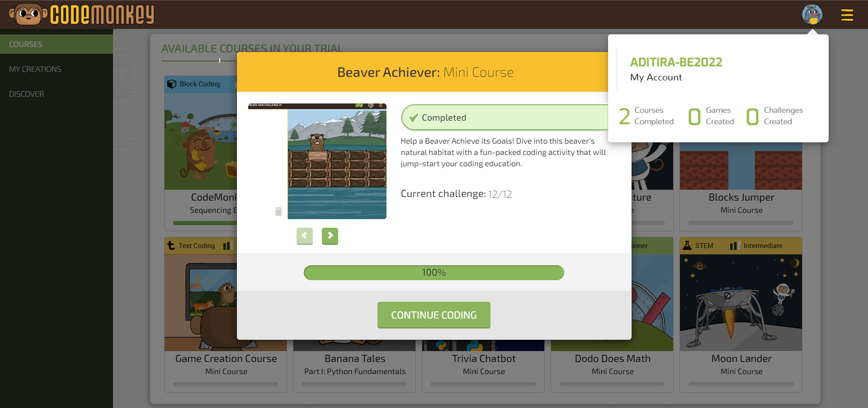Screen dimensions: 868x408
Task: Click the Moon Lander progress bar
Action: pyautogui.click(x=741, y=384)
